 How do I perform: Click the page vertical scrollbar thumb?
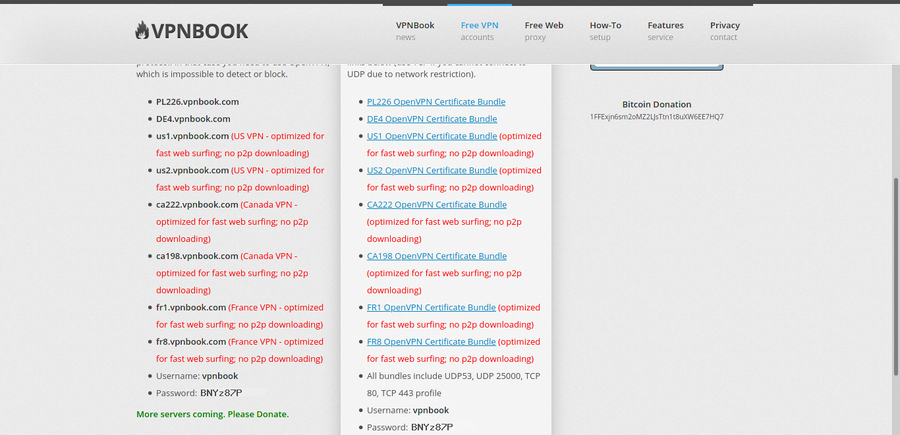[896, 277]
